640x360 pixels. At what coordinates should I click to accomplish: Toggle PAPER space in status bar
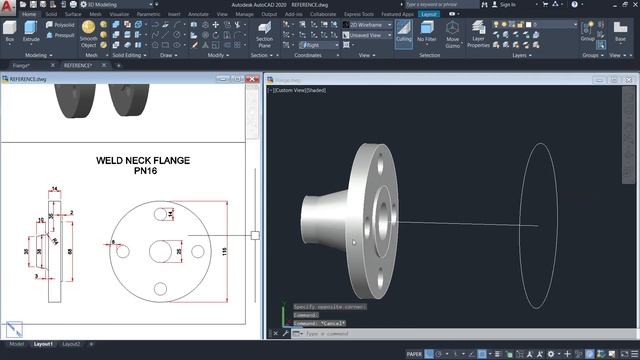[414, 354]
